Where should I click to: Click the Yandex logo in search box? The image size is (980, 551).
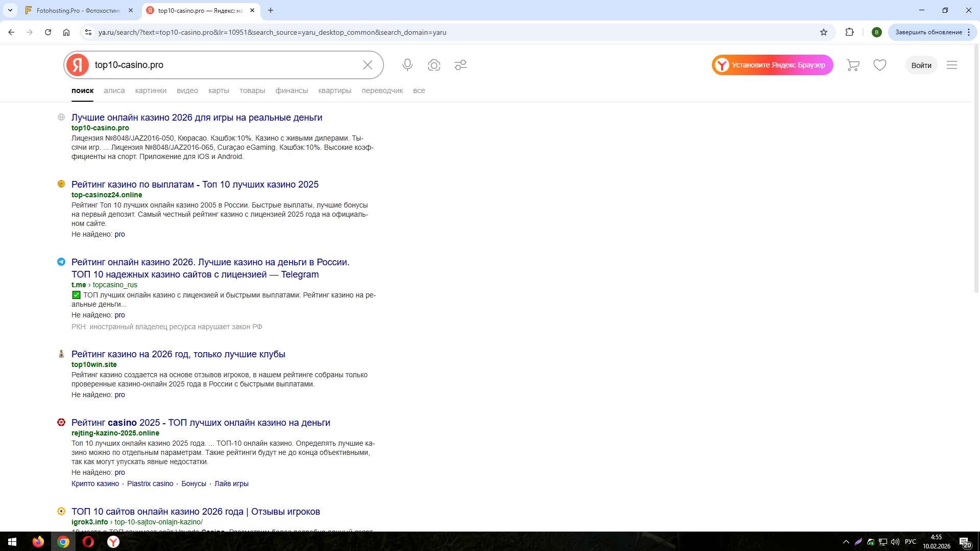pos(78,65)
